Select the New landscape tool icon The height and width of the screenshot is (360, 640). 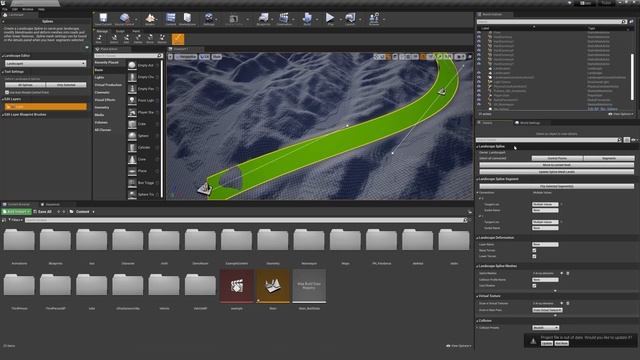[x=99, y=39]
